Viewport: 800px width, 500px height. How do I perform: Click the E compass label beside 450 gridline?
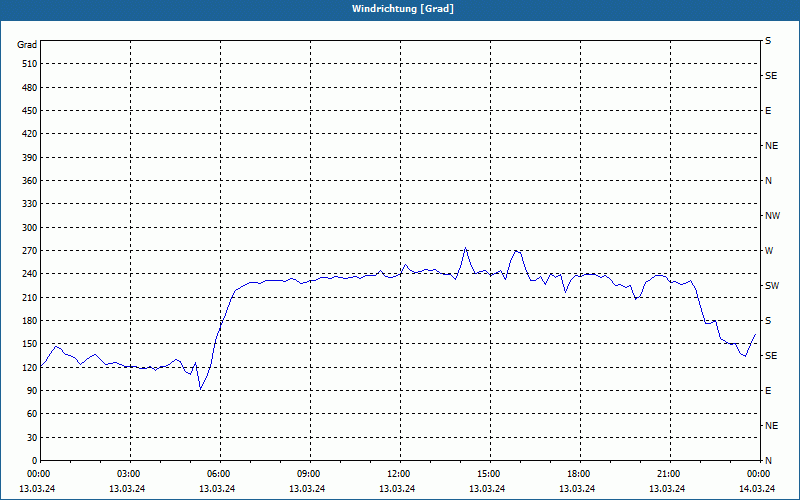point(768,111)
